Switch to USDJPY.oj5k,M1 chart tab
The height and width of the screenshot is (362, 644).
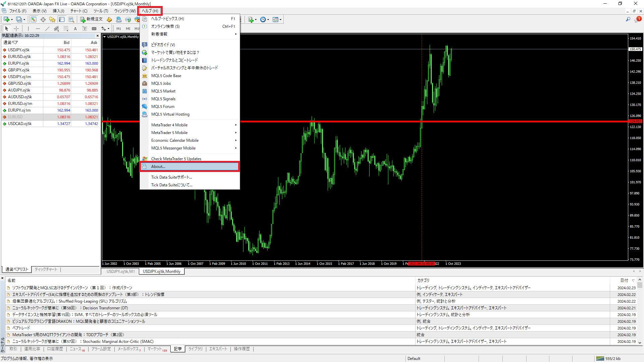point(121,271)
